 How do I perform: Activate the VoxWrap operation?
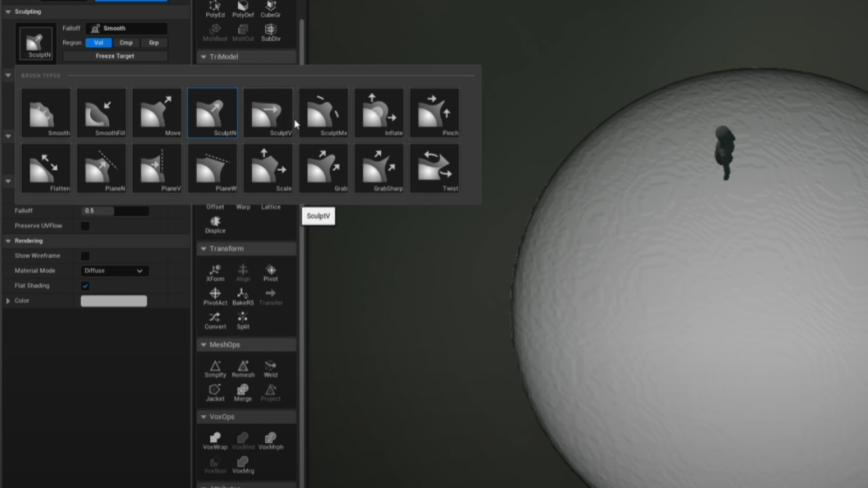215,441
